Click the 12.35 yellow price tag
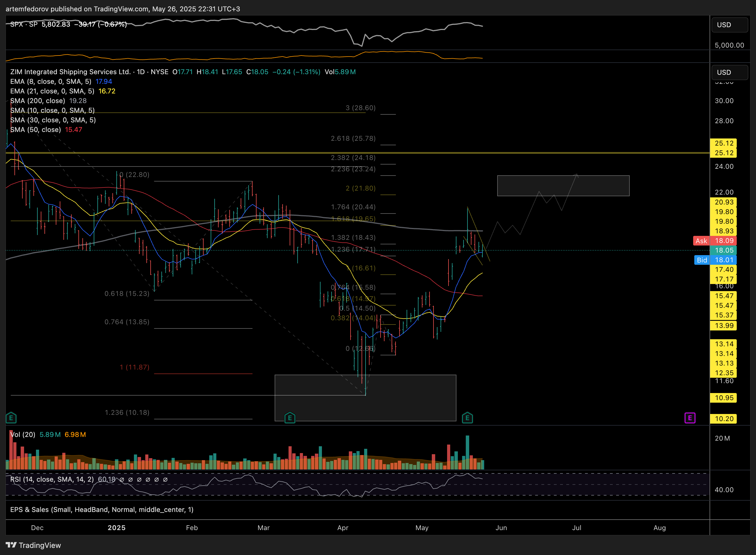The image size is (756, 555). pos(723,373)
